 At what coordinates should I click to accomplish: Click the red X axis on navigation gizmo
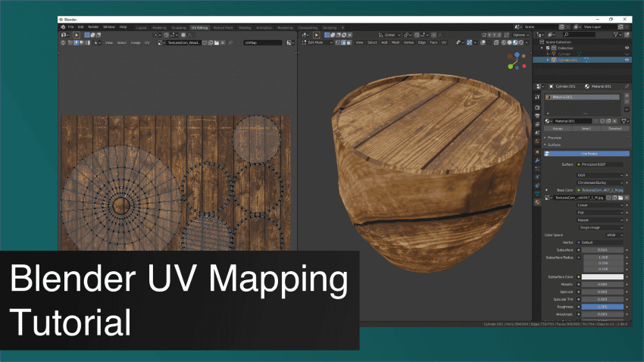(x=524, y=66)
